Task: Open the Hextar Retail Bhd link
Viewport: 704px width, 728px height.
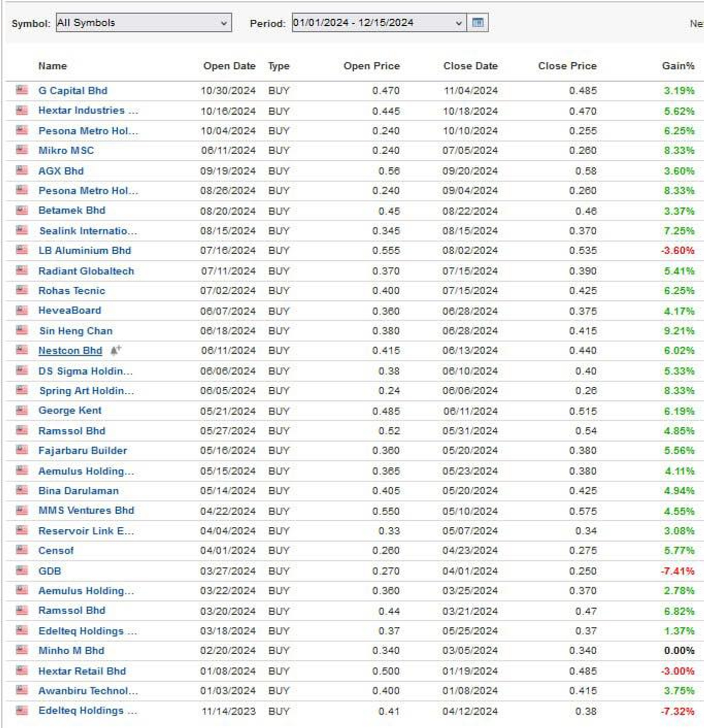Action: tap(82, 671)
